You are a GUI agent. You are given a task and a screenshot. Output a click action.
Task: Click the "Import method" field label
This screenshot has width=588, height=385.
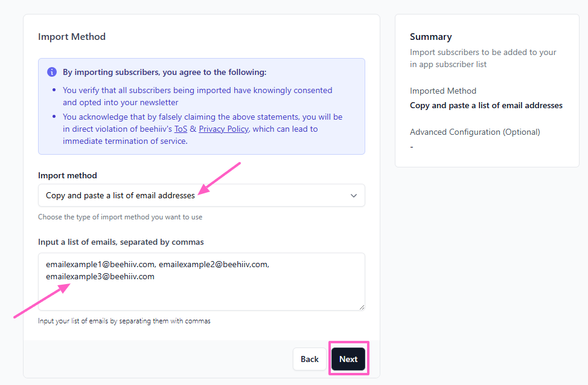68,175
